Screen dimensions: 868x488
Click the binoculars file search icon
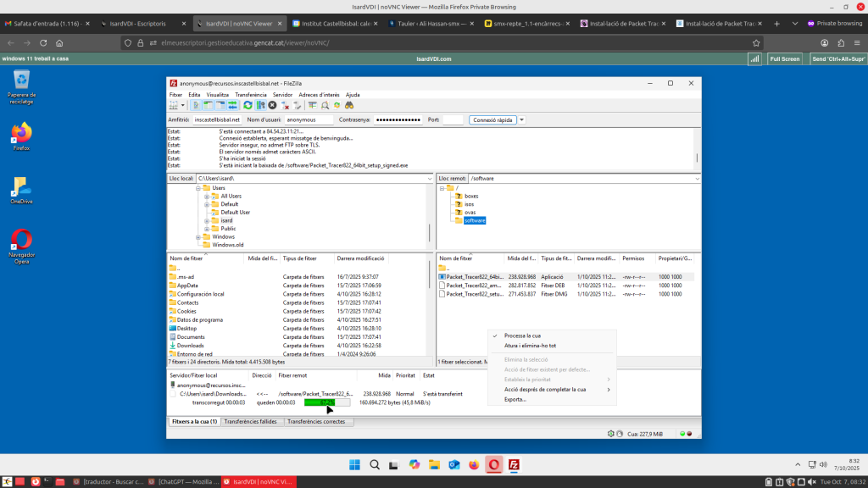[x=348, y=105]
